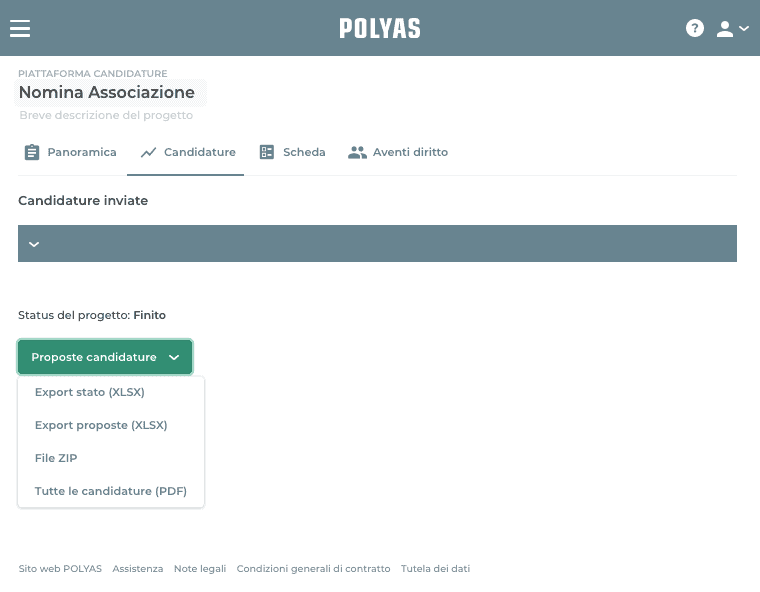Image resolution: width=760 pixels, height=592 pixels.
Task: Choose Tutte le candidature (PDF)
Action: [x=111, y=491]
